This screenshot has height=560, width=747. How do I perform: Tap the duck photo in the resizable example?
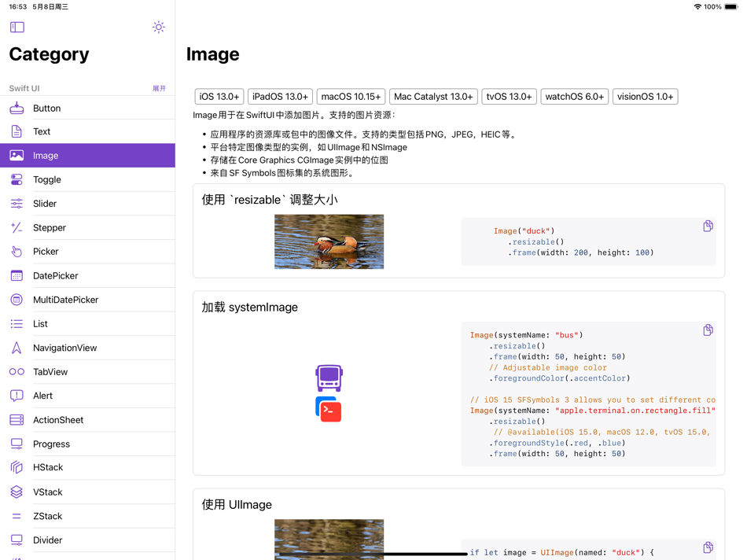pyautogui.click(x=329, y=241)
